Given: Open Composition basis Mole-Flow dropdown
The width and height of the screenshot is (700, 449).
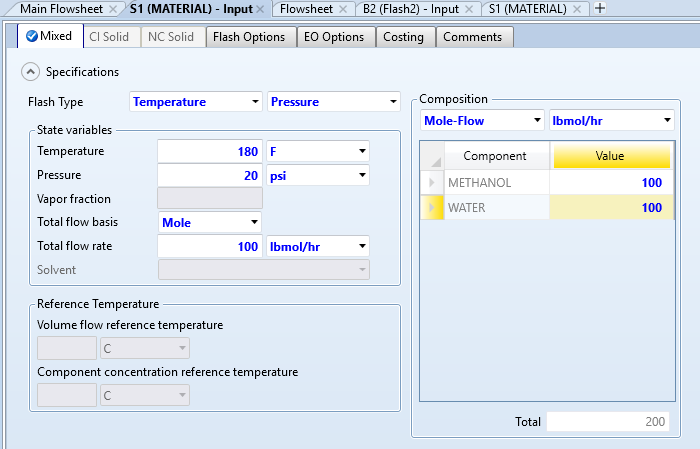Looking at the screenshot, I should click(x=537, y=120).
